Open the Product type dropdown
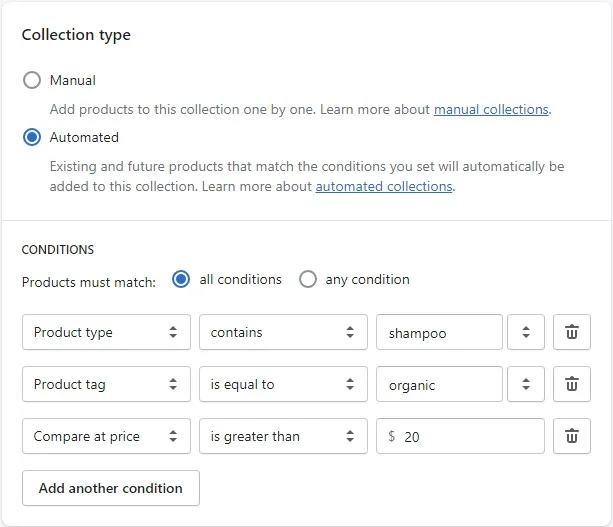613x527 pixels. click(106, 332)
